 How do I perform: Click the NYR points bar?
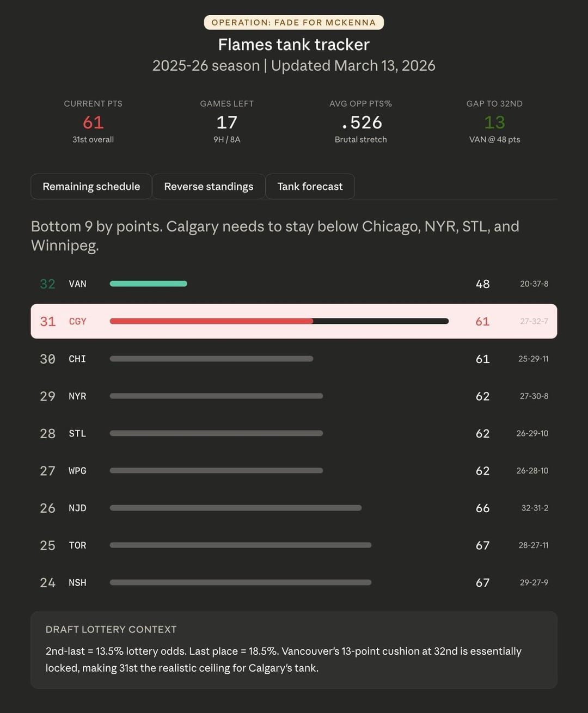pos(216,396)
